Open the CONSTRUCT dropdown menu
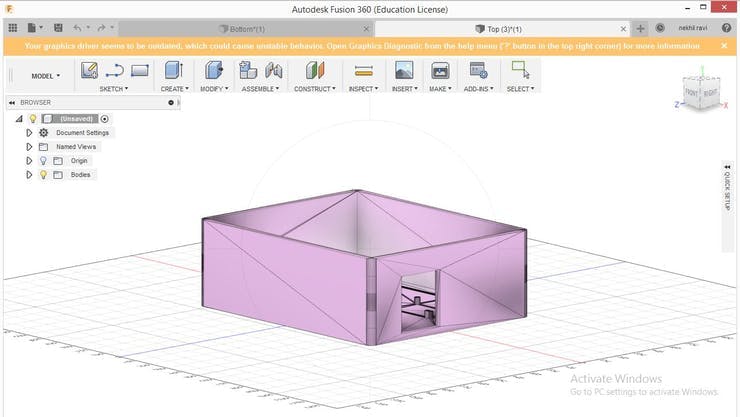This screenshot has height=417, width=740. [315, 89]
